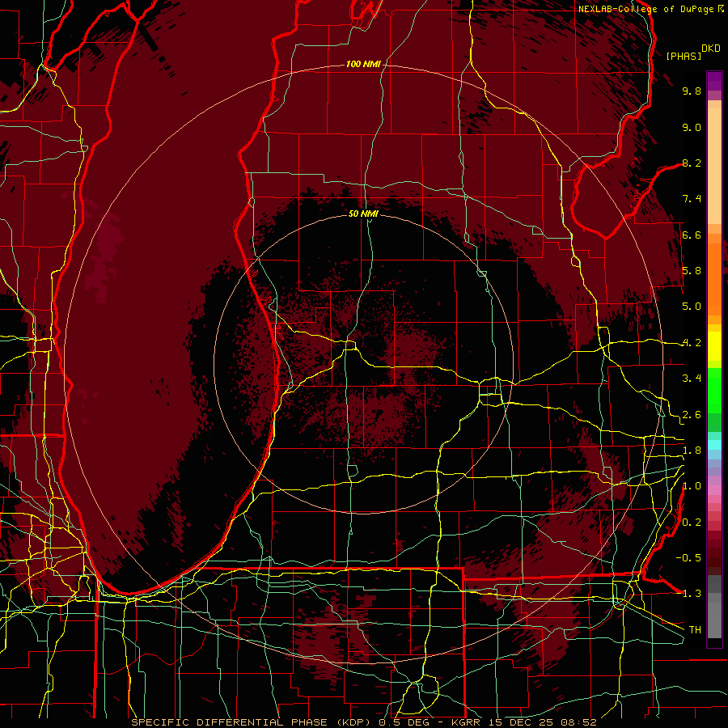Select the cyan band on the color bar
The width and height of the screenshot is (728, 728).
click(x=714, y=445)
